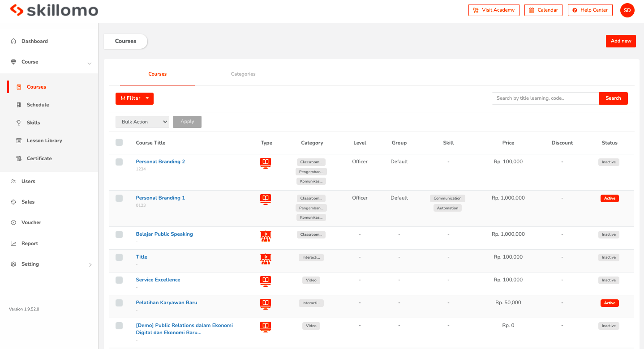The height and width of the screenshot is (349, 644).
Task: Click type icon for Belajar Public Speaking
Action: [x=266, y=236]
